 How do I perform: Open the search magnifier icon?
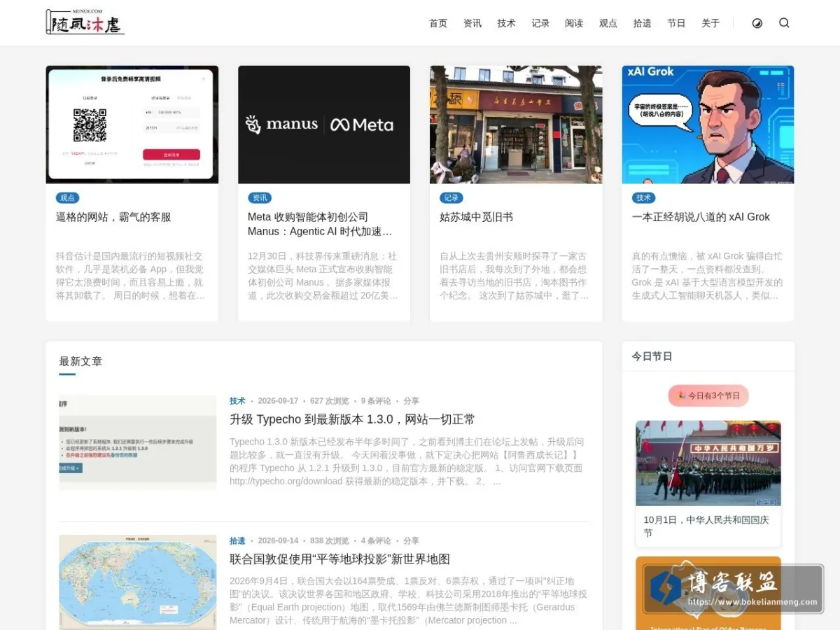(x=784, y=23)
